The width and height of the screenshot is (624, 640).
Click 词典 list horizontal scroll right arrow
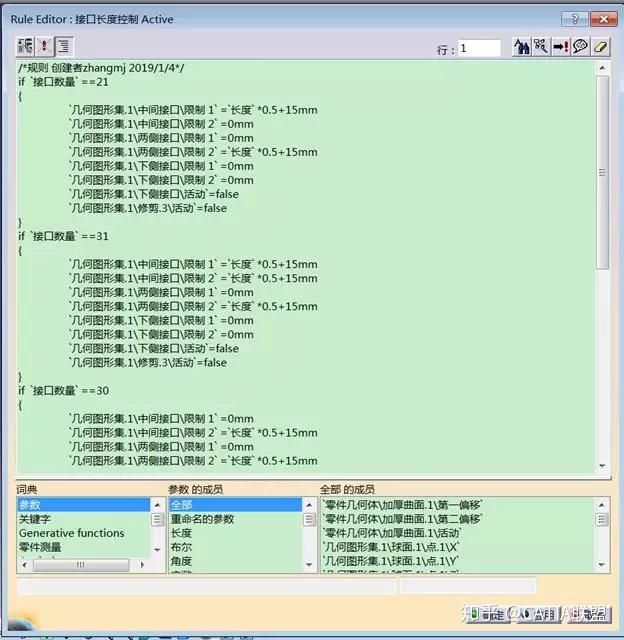tap(142, 565)
